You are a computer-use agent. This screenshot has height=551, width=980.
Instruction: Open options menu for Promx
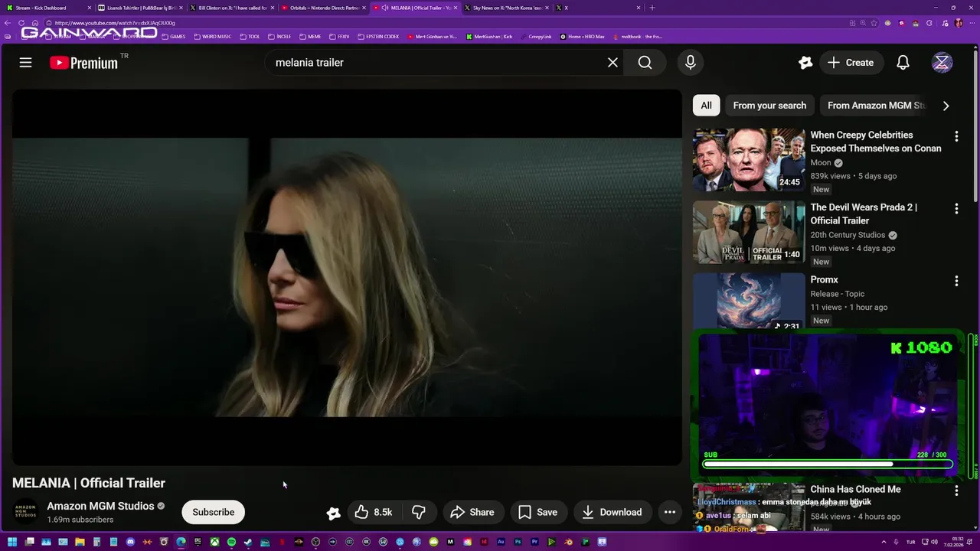pyautogui.click(x=956, y=281)
